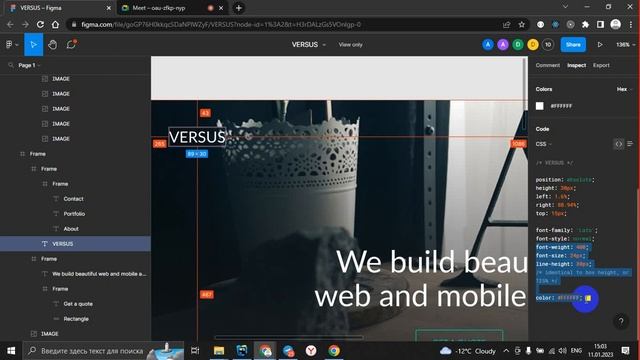The width and height of the screenshot is (640, 360).
Task: Click the #FFFFFF white color swatch
Action: pyautogui.click(x=540, y=106)
